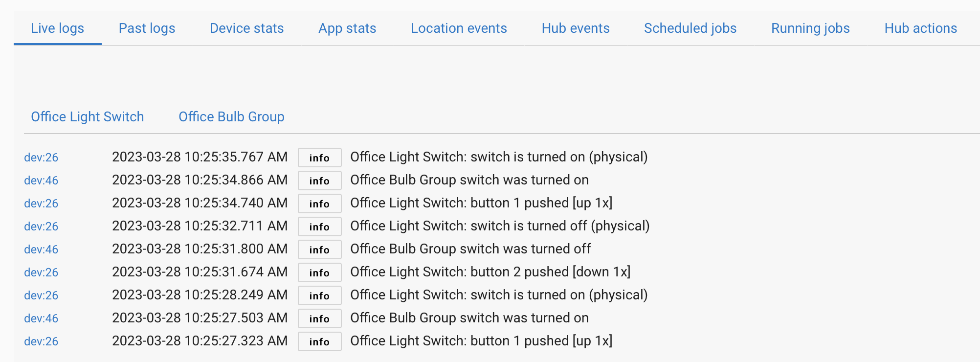This screenshot has width=980, height=362.
Task: Click info badge for 10:25:27.503 entry
Action: click(319, 318)
